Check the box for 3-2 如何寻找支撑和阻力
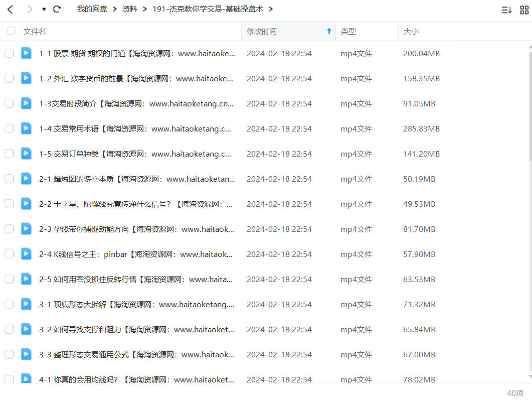The height and width of the screenshot is (400, 532). click(9, 330)
